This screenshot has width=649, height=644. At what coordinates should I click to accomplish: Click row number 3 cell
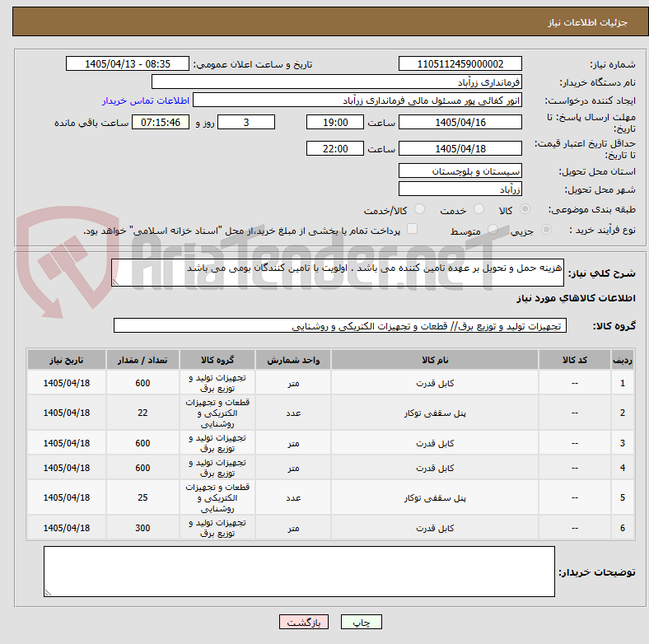point(623,443)
